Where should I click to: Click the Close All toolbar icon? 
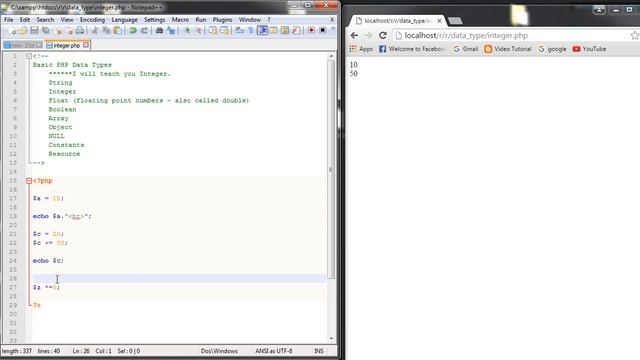[69, 30]
